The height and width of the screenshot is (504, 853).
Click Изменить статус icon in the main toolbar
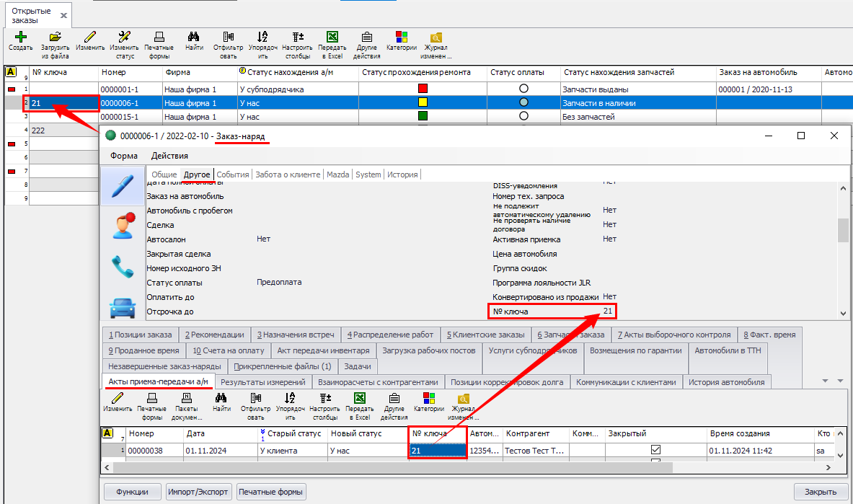[x=124, y=37]
